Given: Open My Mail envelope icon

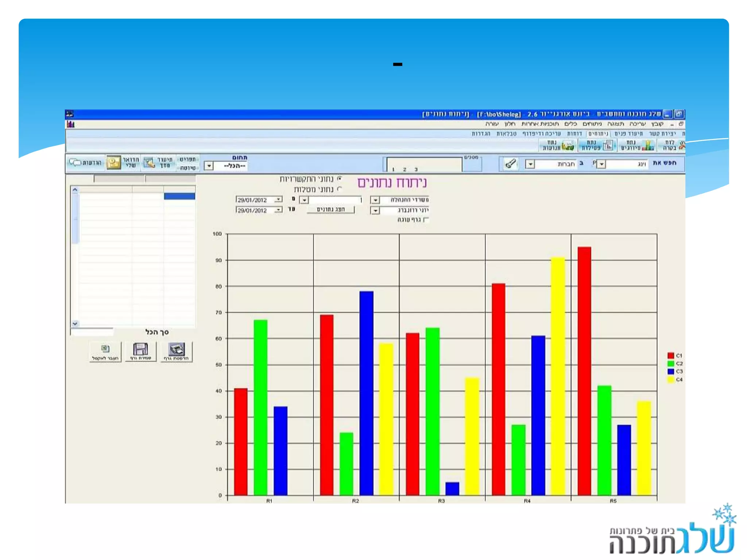Looking at the screenshot, I should 113,163.
